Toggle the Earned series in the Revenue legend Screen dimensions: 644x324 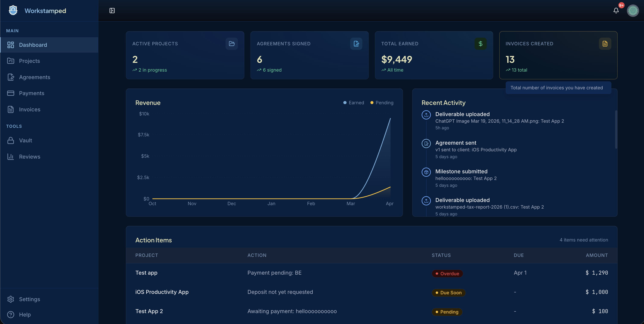354,103
